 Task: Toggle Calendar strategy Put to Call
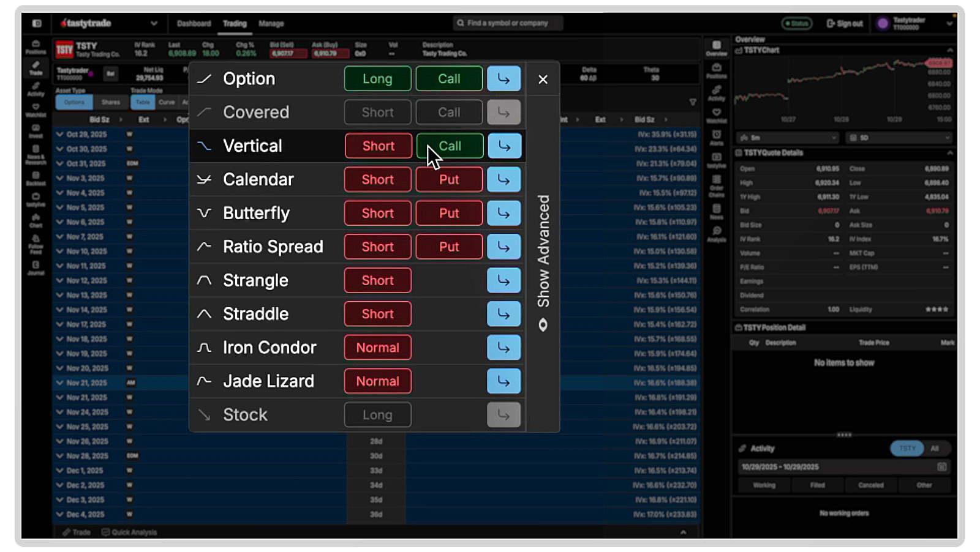[448, 179]
